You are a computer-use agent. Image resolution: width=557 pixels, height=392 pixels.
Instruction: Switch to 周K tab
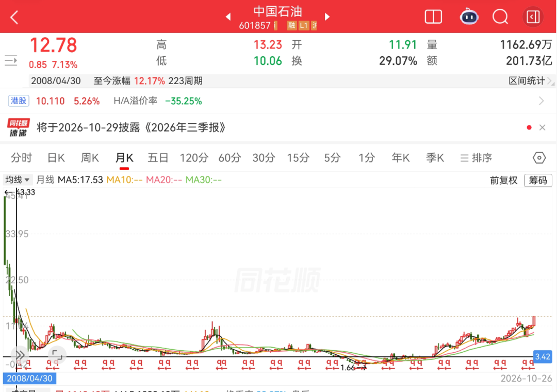90,157
